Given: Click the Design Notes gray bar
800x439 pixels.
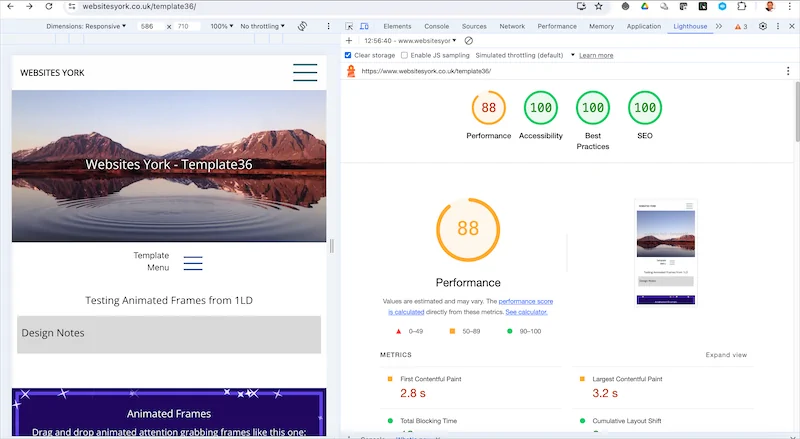Looking at the screenshot, I should pyautogui.click(x=169, y=334).
